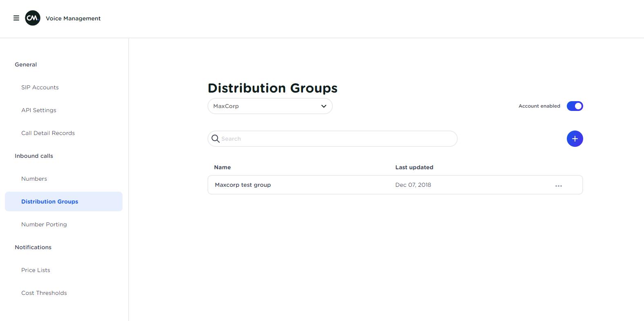Click the CM logo icon

(x=33, y=18)
